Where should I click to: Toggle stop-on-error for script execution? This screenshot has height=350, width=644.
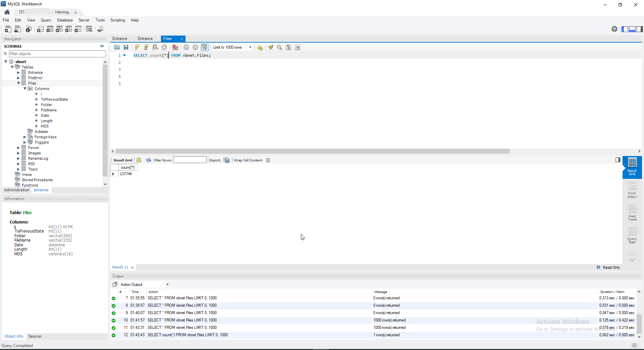pyautogui.click(x=175, y=47)
